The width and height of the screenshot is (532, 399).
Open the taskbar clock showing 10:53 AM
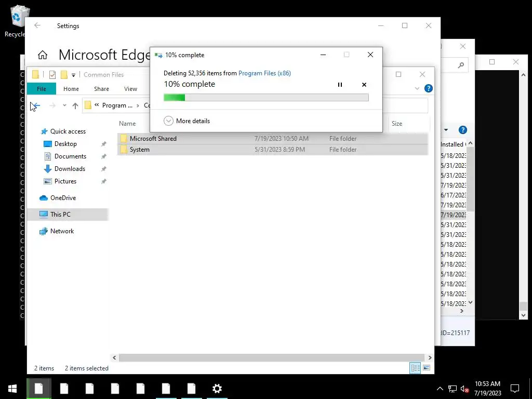(487, 389)
